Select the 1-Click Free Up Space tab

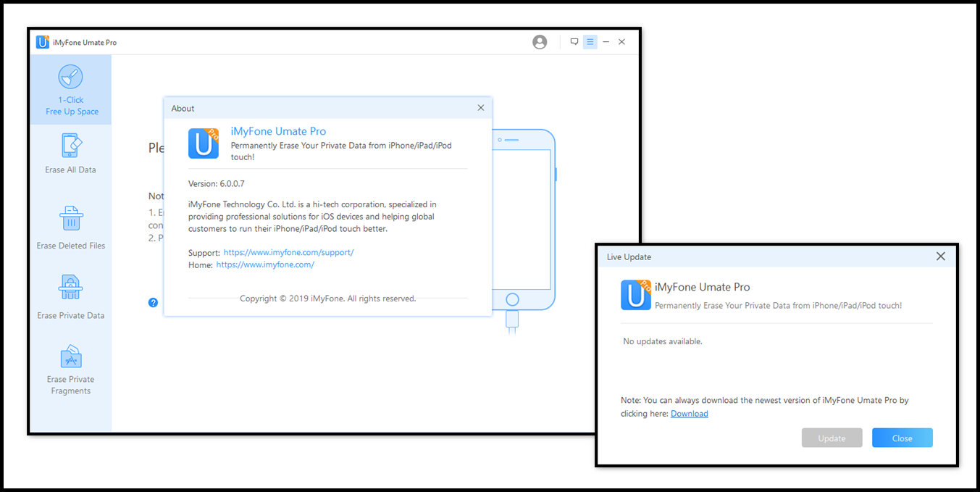(71, 90)
